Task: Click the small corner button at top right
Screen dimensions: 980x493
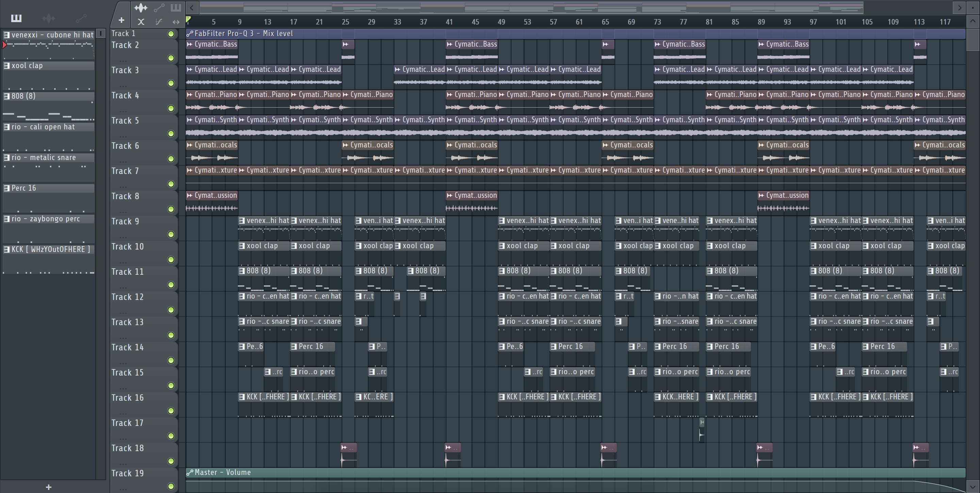Action: tap(973, 7)
